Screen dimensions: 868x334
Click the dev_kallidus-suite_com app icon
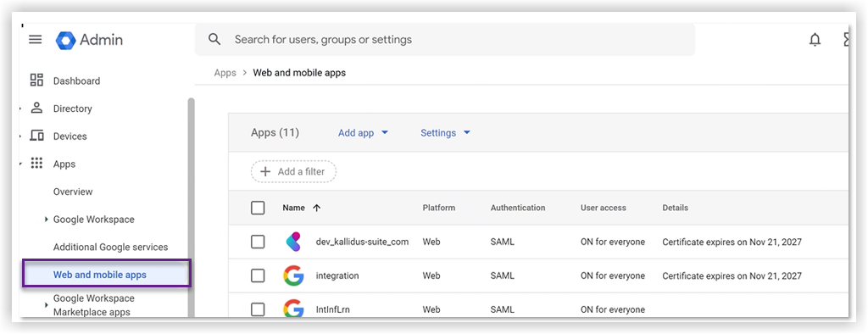click(293, 242)
